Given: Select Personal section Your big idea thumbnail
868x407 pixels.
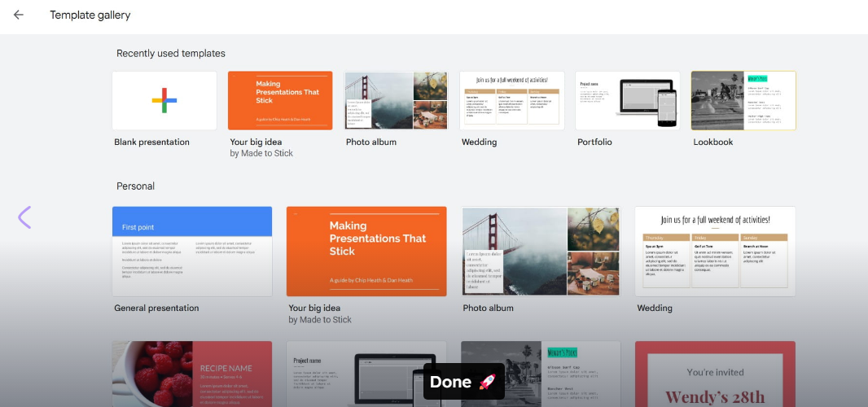Looking at the screenshot, I should [x=366, y=252].
